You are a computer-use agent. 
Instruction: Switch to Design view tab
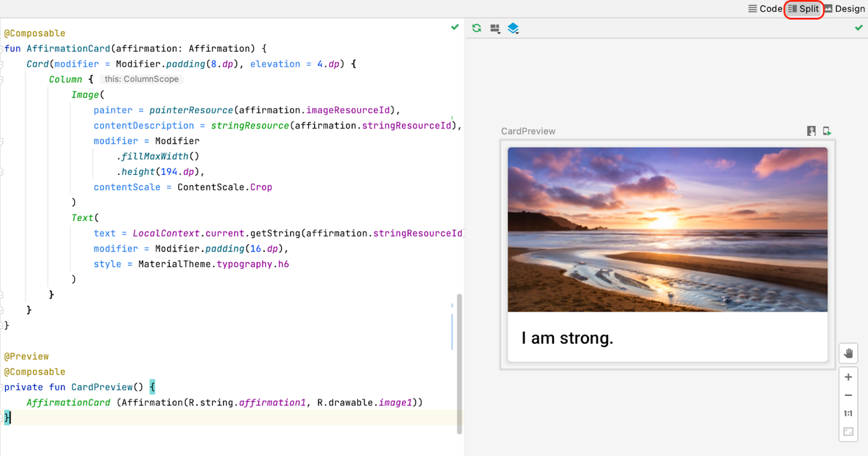coord(844,8)
